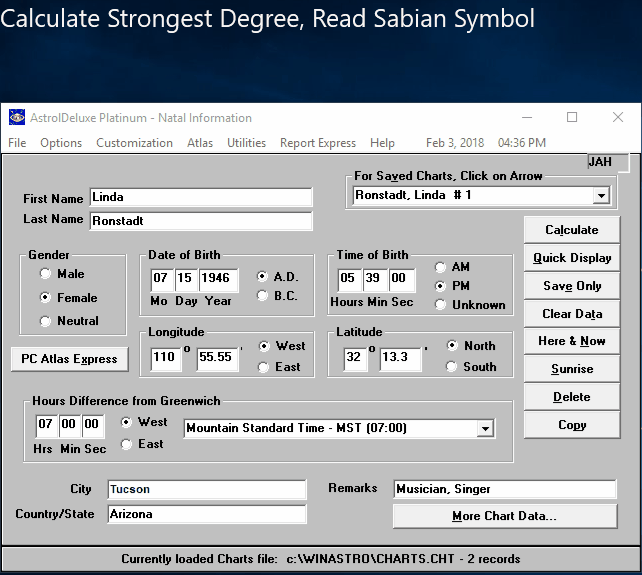Click the JAH box in top right
Image resolution: width=642 pixels, height=575 pixels.
pyautogui.click(x=608, y=162)
